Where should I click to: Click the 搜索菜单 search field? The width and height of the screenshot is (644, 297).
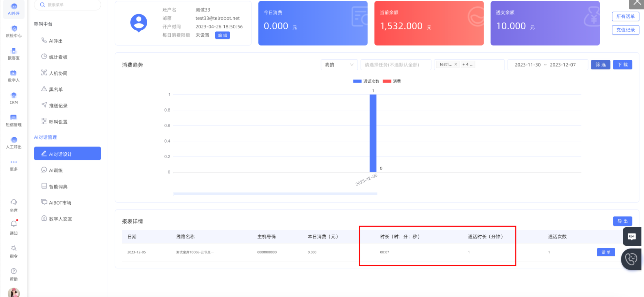[x=68, y=5]
